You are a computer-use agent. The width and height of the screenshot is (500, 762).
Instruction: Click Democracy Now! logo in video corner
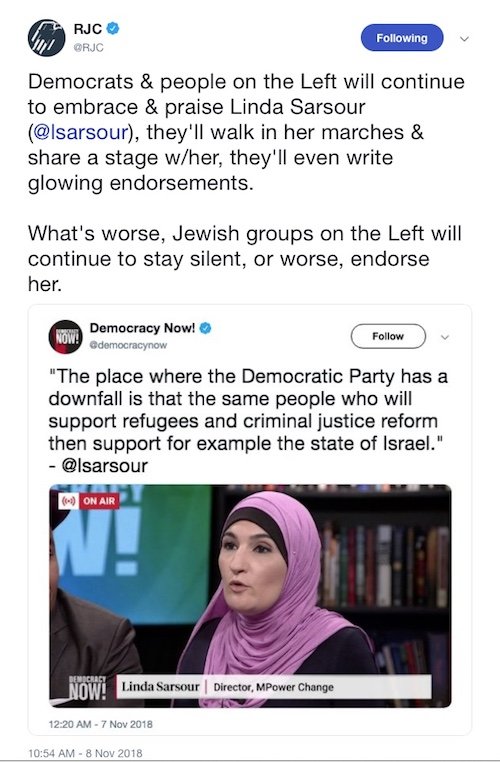(87, 687)
